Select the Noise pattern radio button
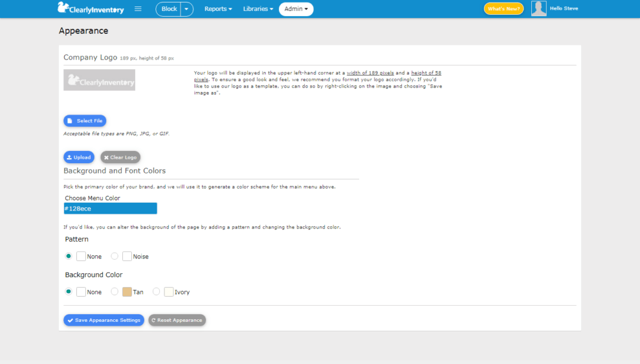 pyautogui.click(x=115, y=256)
